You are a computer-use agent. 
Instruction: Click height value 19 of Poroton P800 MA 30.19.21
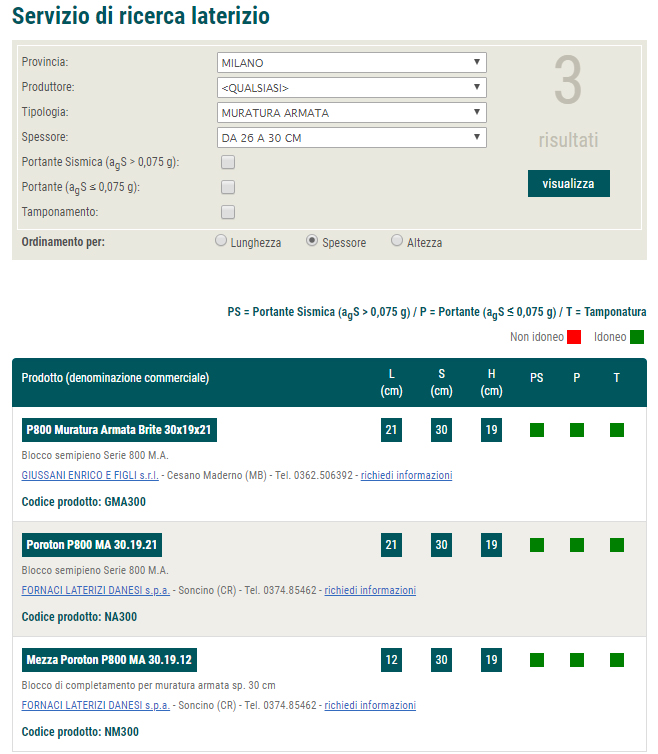tap(492, 545)
